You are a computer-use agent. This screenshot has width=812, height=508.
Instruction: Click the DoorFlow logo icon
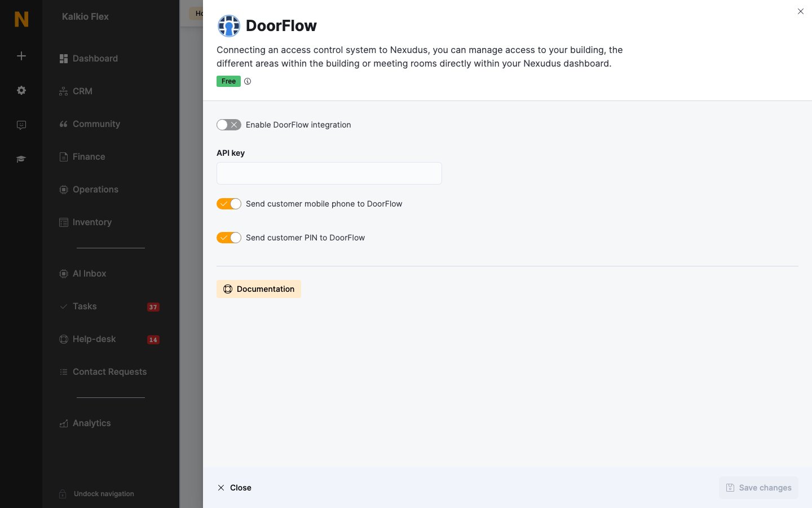click(229, 26)
